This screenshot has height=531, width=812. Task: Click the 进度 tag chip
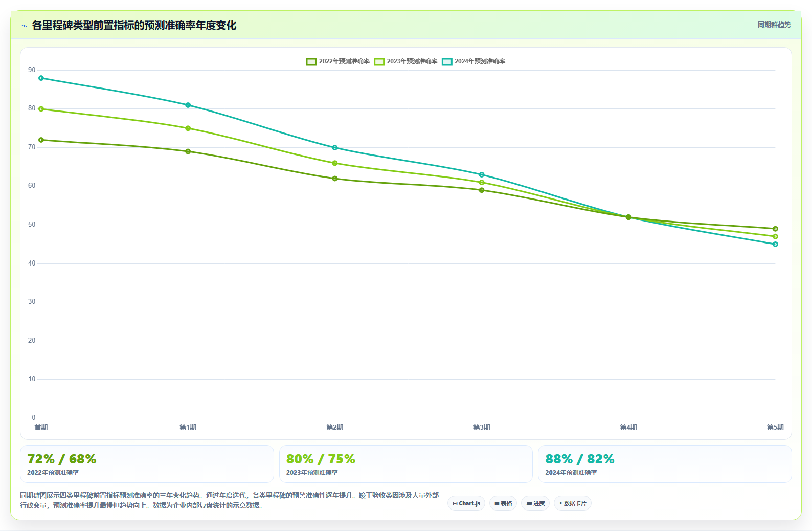point(535,503)
